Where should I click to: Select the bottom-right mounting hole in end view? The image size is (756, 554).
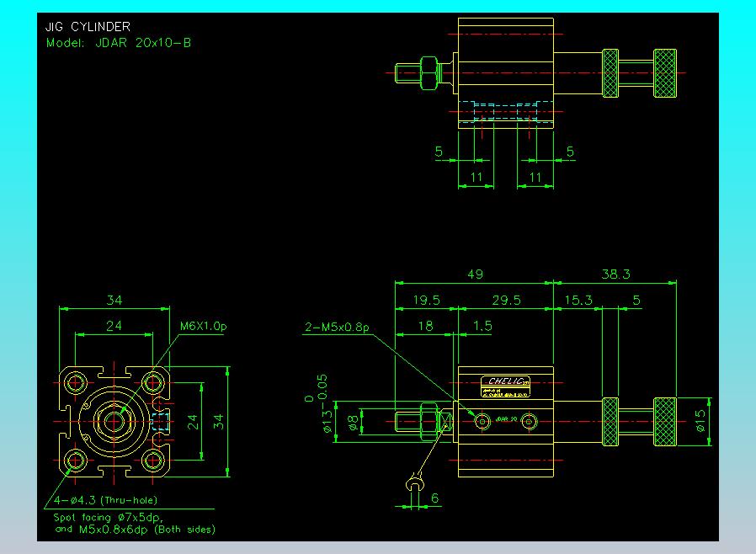click(x=153, y=461)
